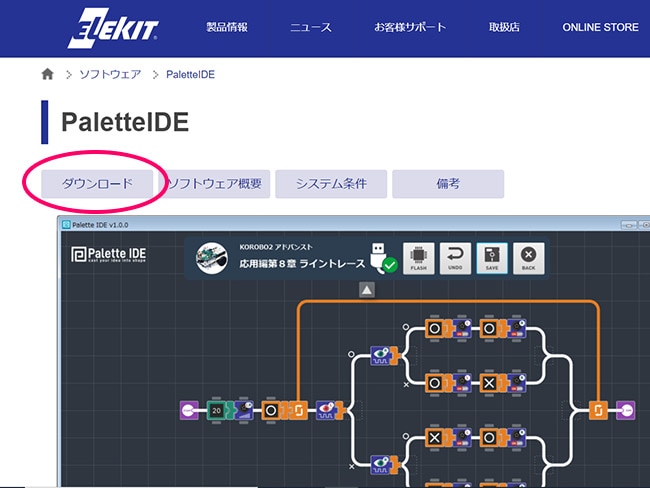The height and width of the screenshot is (488, 650).
Task: Select the red eye sensor block
Action: 326,410
